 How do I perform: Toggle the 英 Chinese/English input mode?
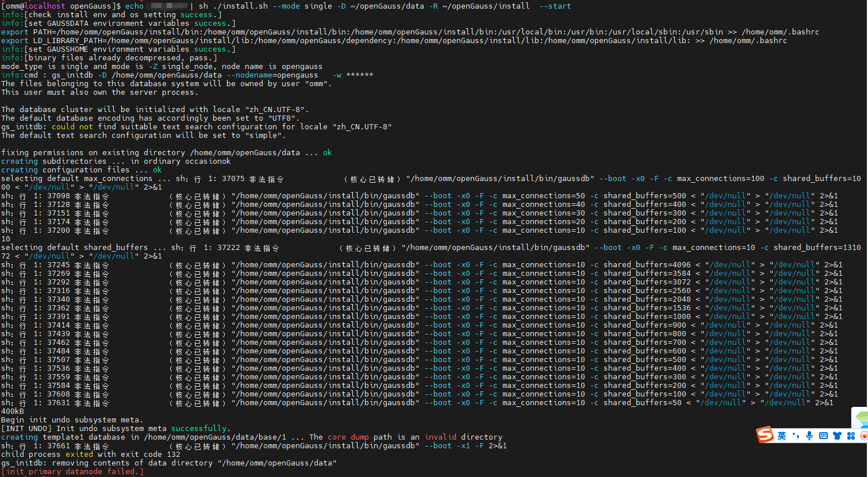coord(782,436)
